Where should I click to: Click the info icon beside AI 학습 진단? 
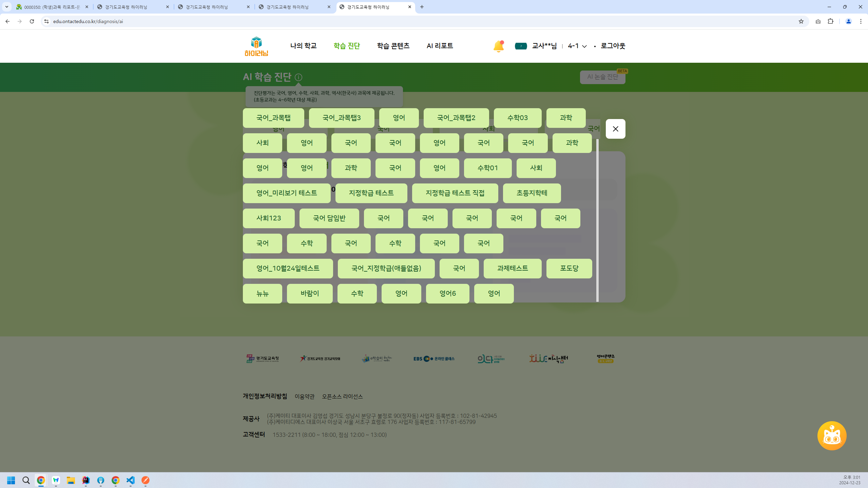click(298, 77)
